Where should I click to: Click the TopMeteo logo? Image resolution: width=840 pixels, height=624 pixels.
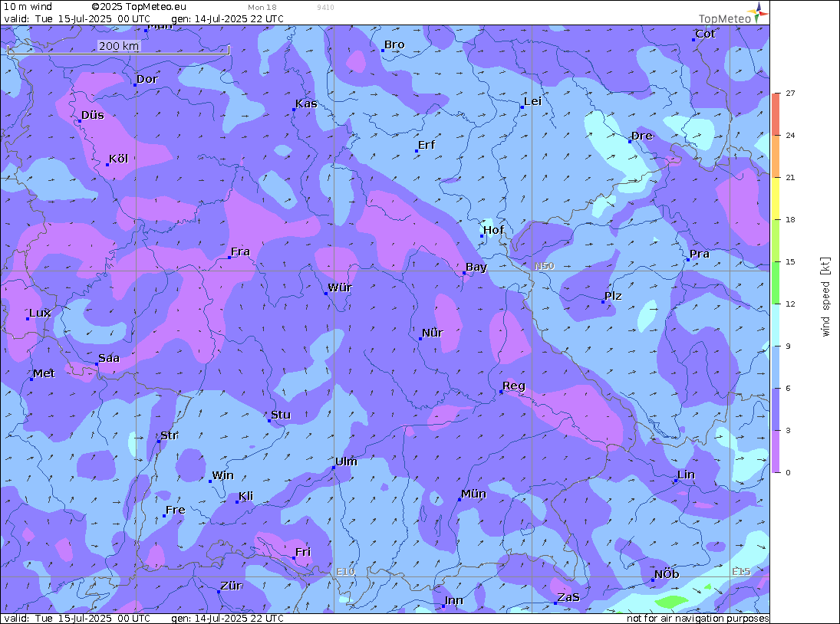733,14
